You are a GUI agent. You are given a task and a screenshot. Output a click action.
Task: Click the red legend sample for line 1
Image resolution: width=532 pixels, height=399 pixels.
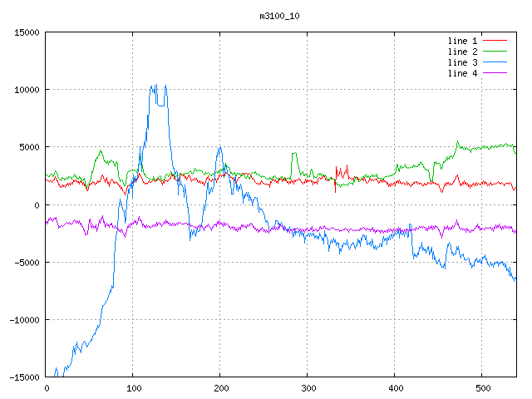pyautogui.click(x=495, y=41)
